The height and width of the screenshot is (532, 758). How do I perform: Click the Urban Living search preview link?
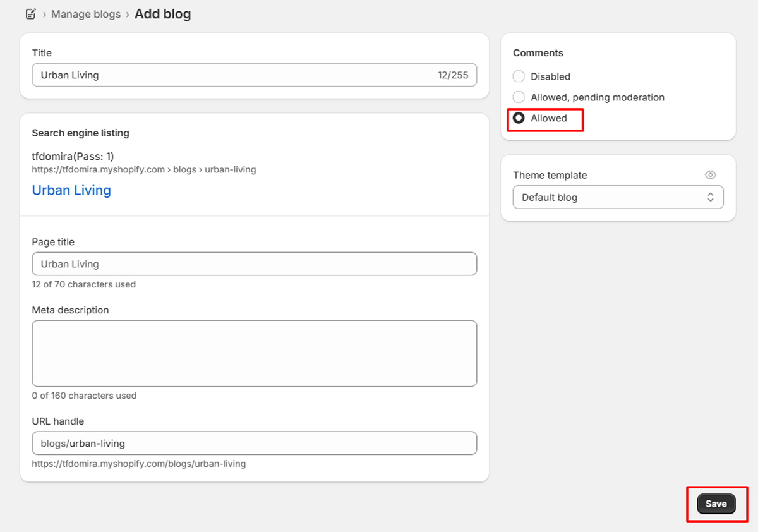tap(71, 190)
